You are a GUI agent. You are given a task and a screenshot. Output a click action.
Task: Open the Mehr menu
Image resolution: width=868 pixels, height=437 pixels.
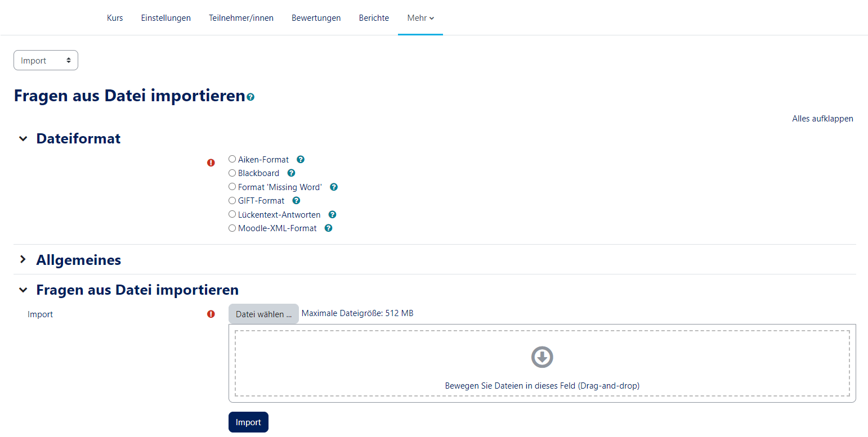[x=420, y=18]
